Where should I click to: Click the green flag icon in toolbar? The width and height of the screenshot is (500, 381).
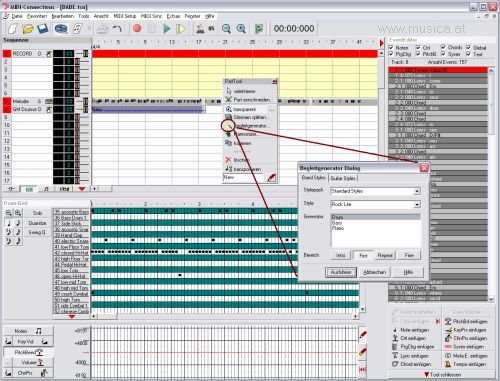pyautogui.click(x=259, y=29)
